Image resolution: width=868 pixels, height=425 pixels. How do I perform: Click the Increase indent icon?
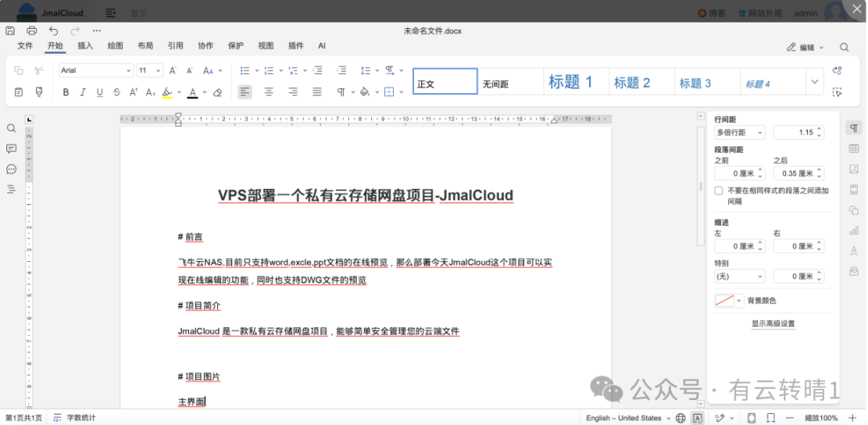342,70
